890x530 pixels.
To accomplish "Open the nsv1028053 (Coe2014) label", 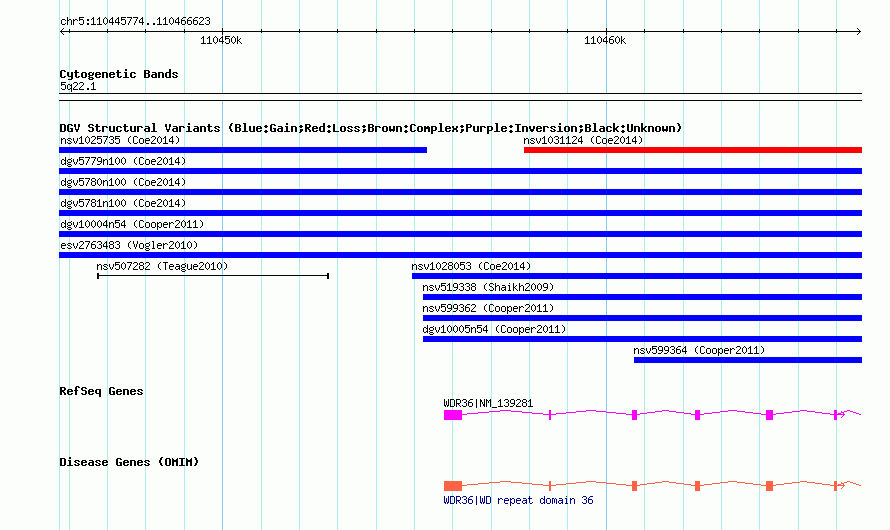I will click(471, 266).
